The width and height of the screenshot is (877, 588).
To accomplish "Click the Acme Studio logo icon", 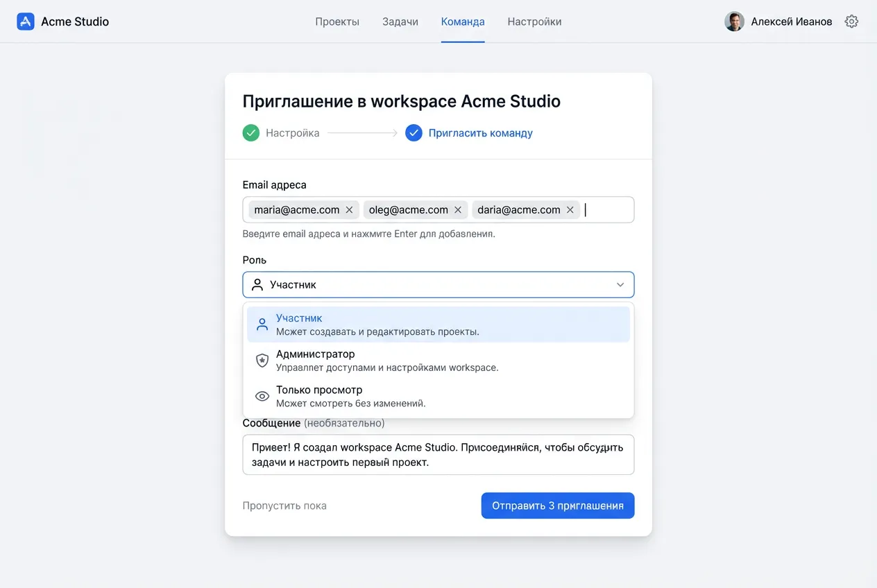I will tap(26, 21).
